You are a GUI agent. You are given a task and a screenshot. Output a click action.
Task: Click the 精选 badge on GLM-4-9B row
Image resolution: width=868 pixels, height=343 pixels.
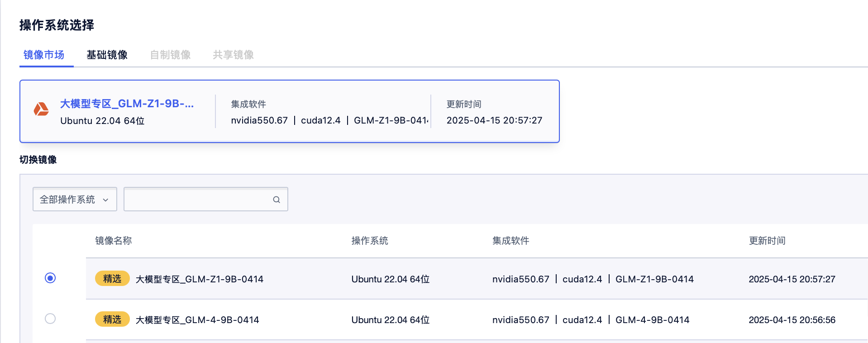pyautogui.click(x=112, y=319)
